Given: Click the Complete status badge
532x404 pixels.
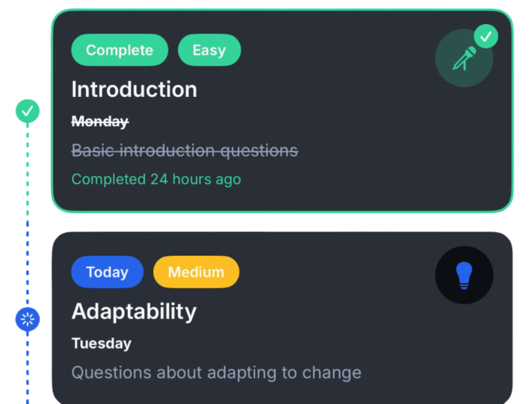Looking at the screenshot, I should click(x=120, y=50).
